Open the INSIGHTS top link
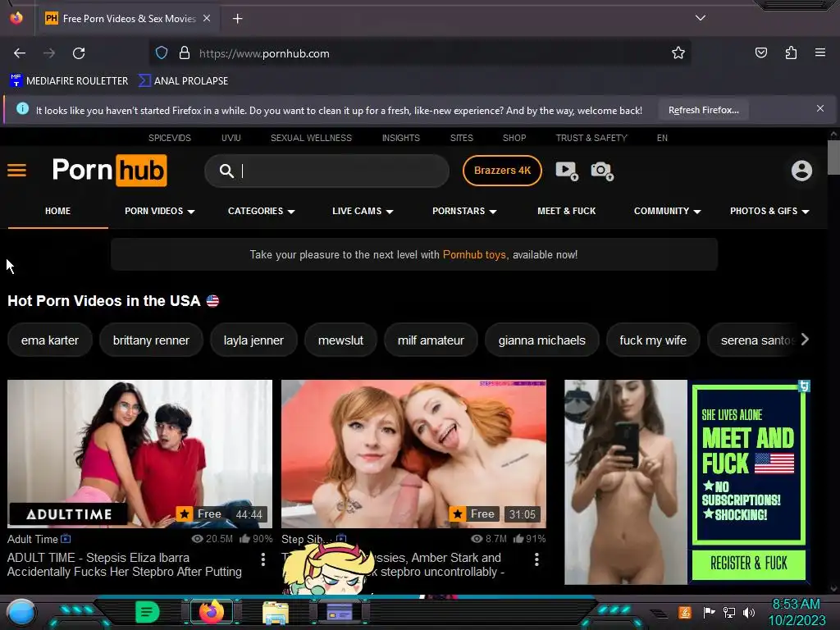The image size is (840, 630). click(x=400, y=138)
